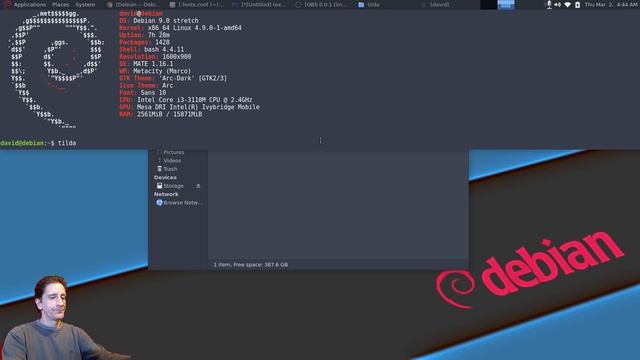Viewport: 640px width, 360px height.
Task: Select the highlighted workspace in workspace switcher
Action: coord(506,4)
